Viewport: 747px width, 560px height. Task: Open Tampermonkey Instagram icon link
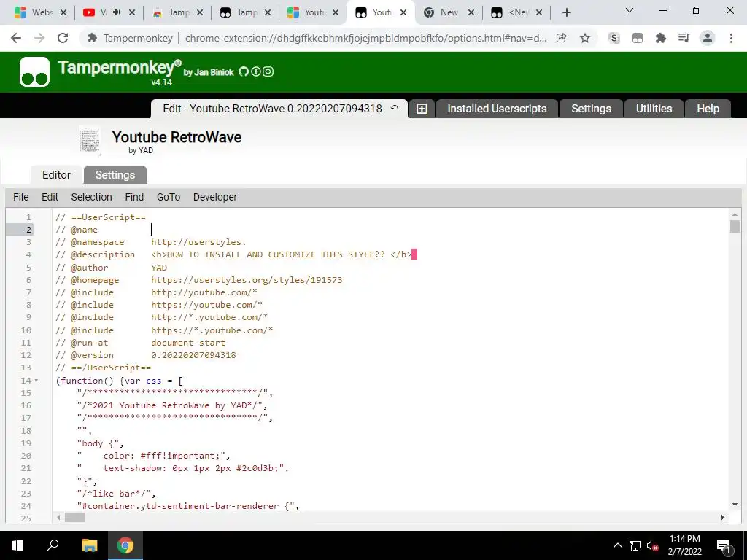click(x=268, y=71)
